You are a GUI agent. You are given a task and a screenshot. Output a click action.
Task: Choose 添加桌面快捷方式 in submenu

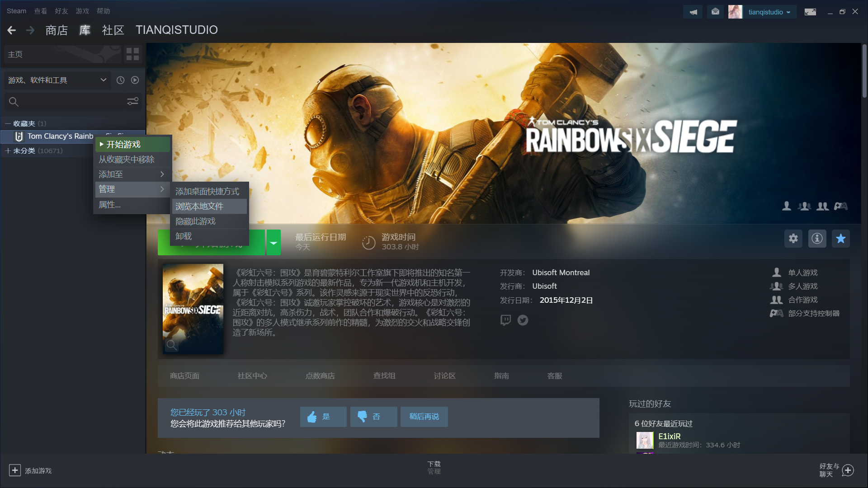(x=209, y=192)
